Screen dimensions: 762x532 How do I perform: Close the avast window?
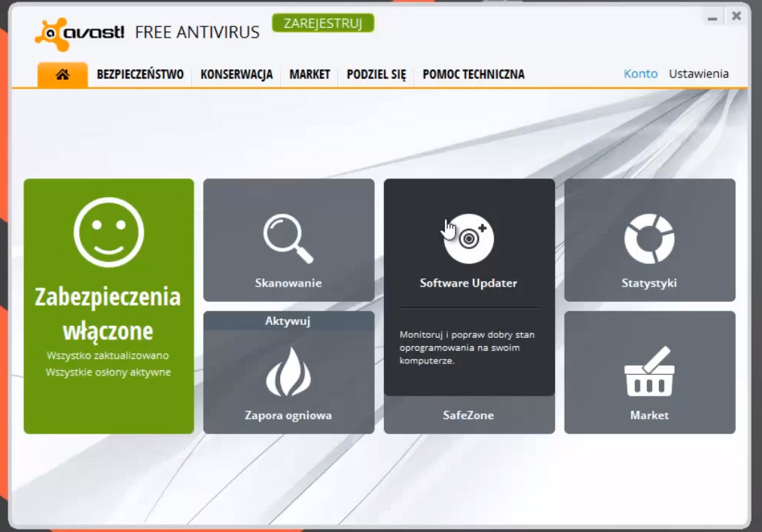tap(736, 17)
